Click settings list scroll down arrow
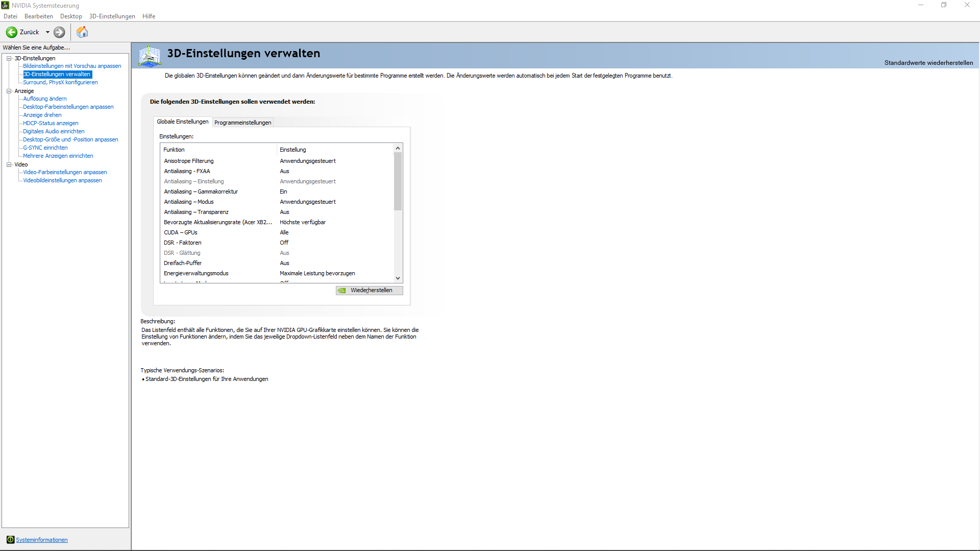 coord(398,278)
